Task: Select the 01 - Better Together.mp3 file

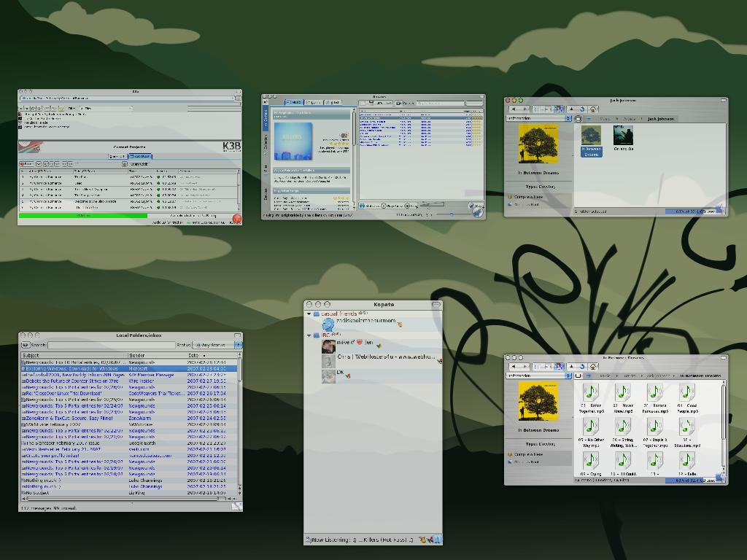Action: [591, 398]
